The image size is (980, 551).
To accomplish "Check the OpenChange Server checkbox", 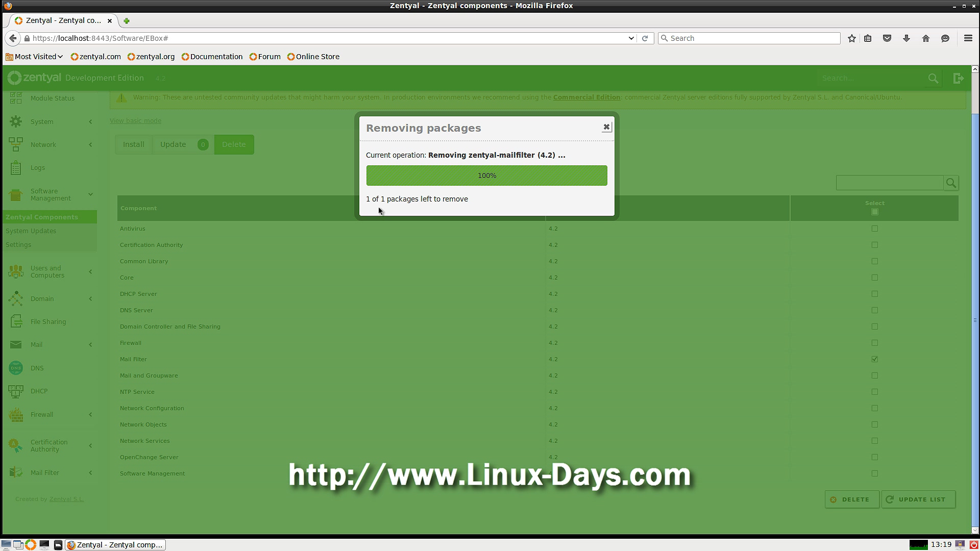I will (x=875, y=457).
